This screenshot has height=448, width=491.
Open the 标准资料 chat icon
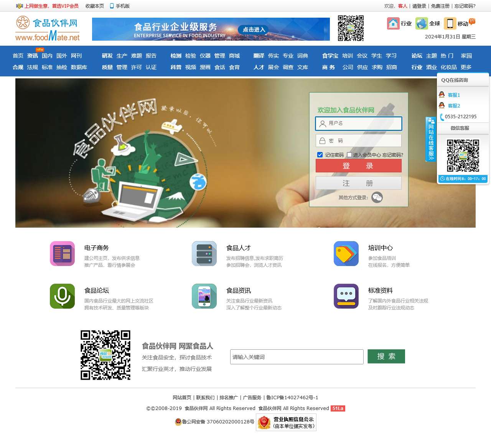click(x=346, y=296)
